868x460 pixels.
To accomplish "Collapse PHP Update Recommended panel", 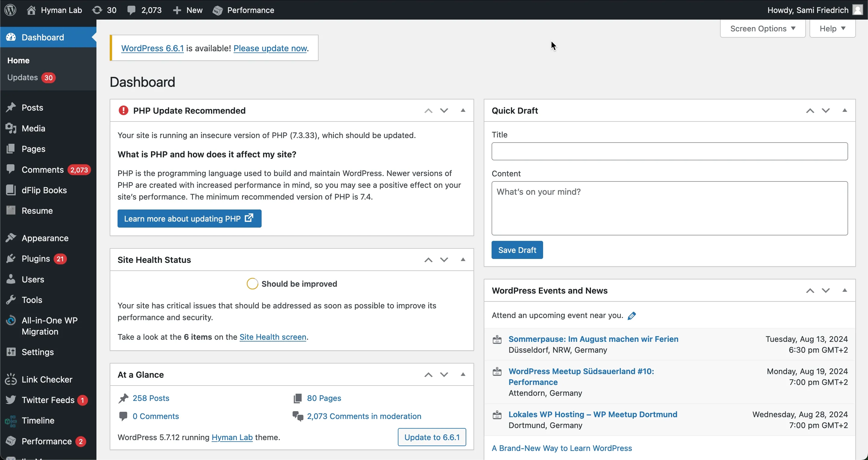I will point(463,111).
